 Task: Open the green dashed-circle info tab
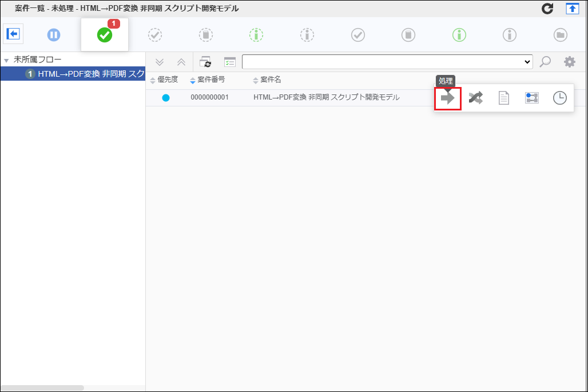pos(256,35)
